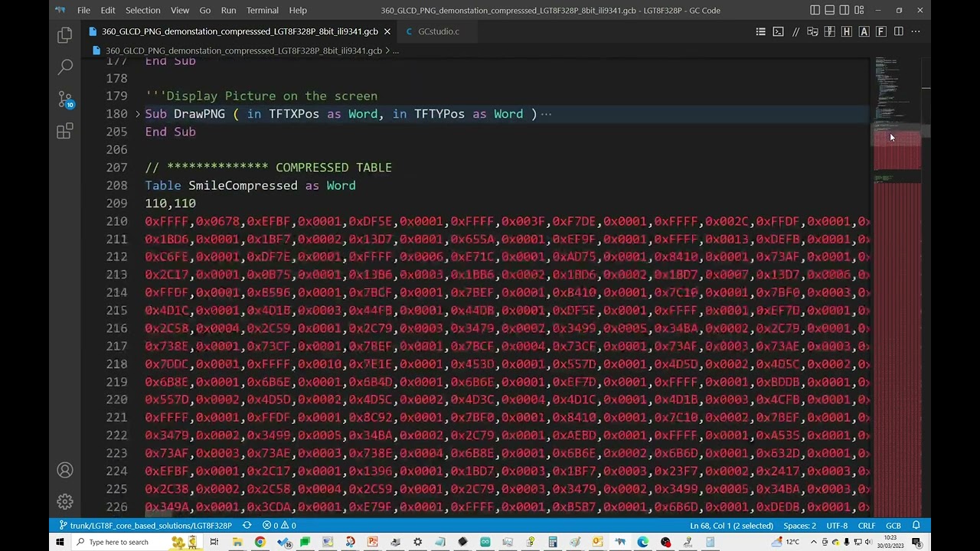Toggle Secondary Side Bar layout icon
Screen dimensions: 980x551
tap(844, 10)
